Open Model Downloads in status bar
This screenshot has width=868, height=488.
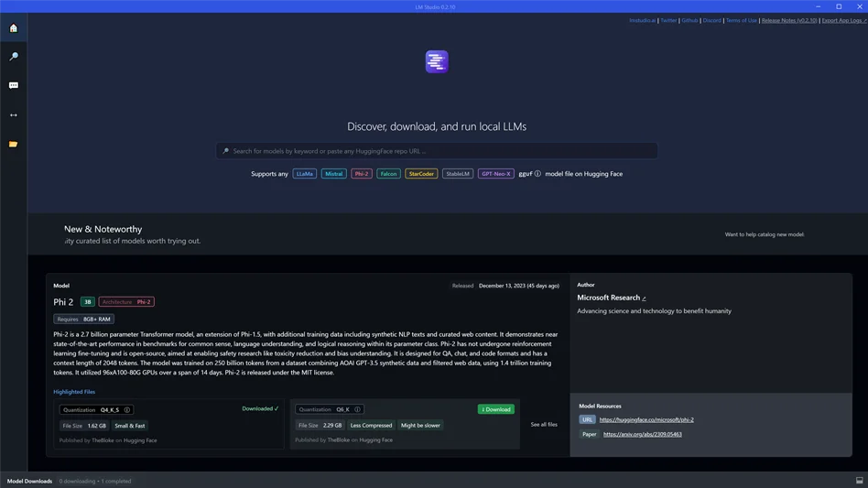pos(29,481)
